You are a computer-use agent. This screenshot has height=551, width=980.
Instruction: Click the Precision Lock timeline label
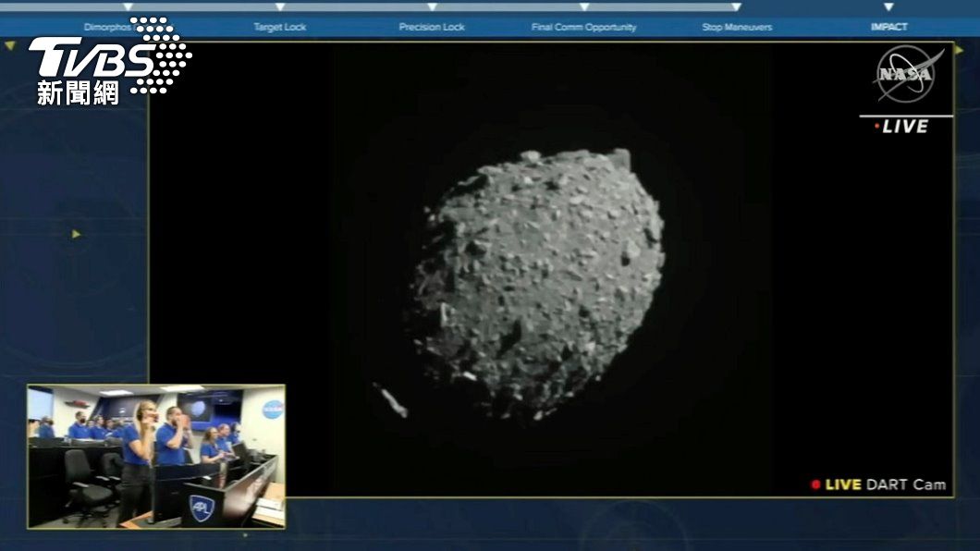point(432,28)
